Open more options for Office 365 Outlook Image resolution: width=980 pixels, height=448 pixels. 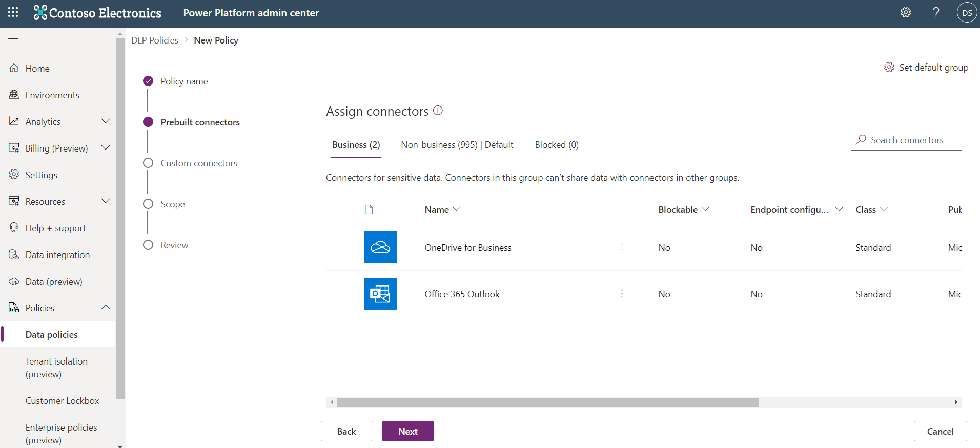point(622,294)
